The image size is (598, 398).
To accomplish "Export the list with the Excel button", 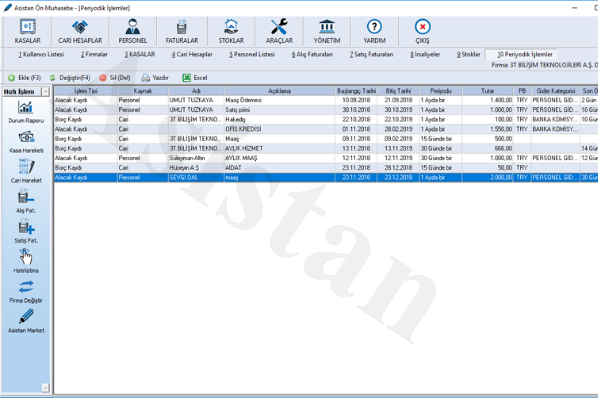I will coord(195,78).
